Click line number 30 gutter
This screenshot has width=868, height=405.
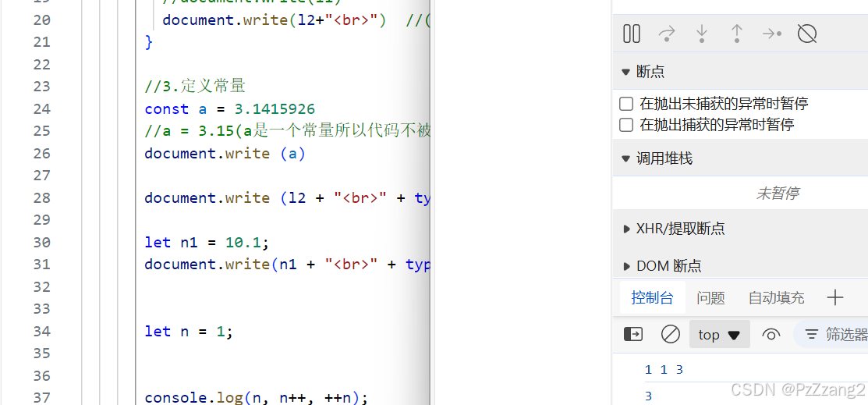point(42,242)
